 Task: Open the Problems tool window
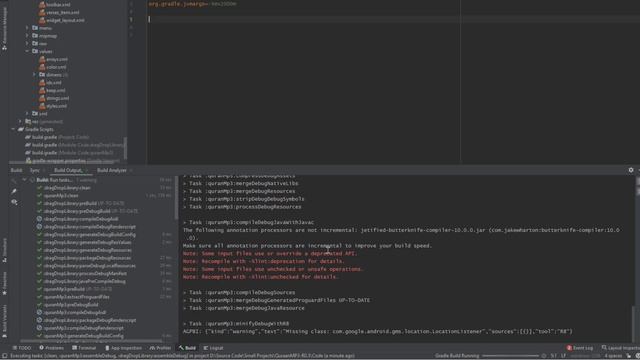click(x=51, y=348)
